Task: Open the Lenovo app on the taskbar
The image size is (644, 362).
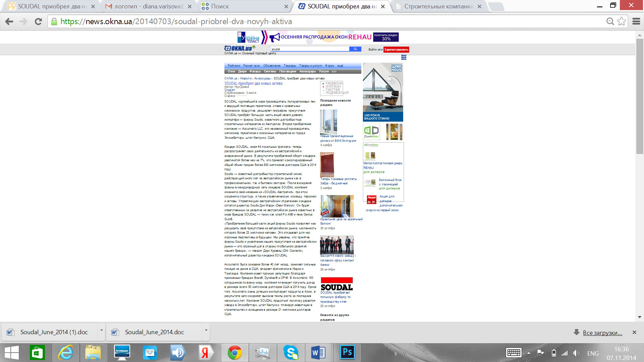Action: [x=122, y=353]
